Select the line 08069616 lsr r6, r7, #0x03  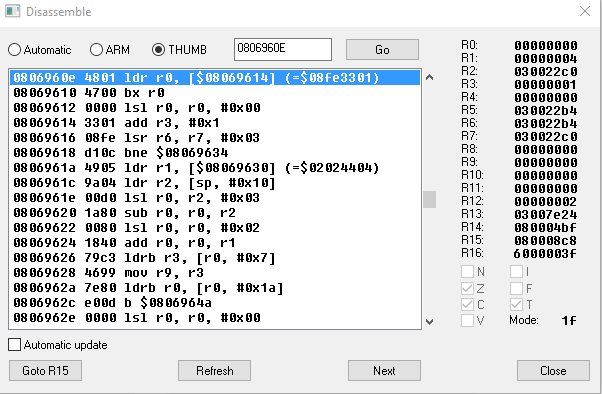[x=215, y=137]
